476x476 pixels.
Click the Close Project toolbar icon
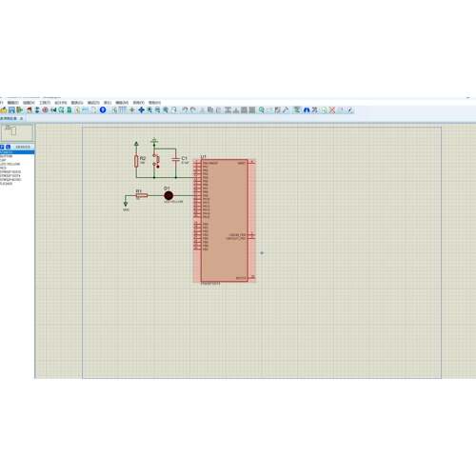point(20,110)
